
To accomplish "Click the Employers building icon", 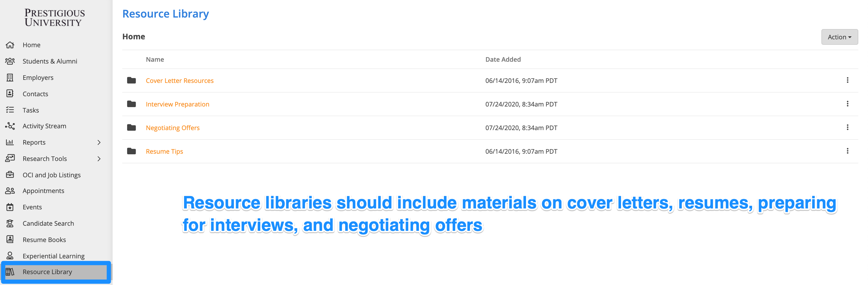I will pyautogui.click(x=10, y=77).
